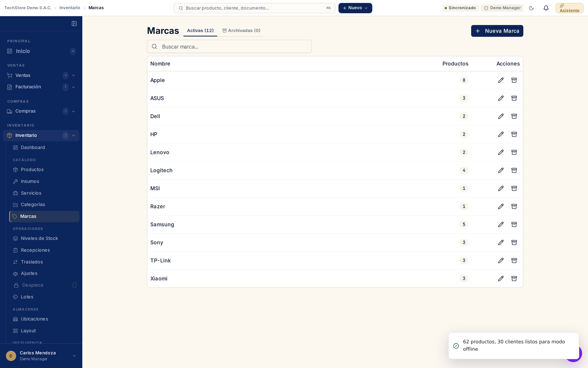
Task: Edit the Logitech brand
Action: 501,170
